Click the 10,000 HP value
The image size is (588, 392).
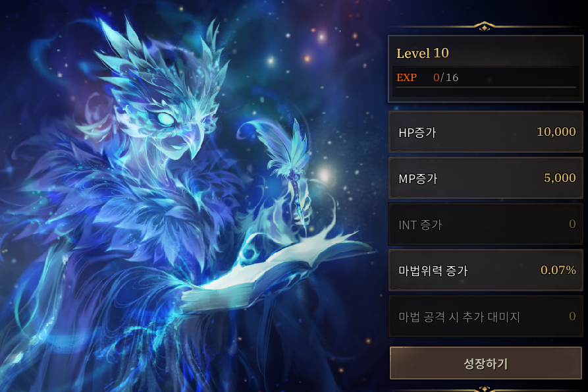click(556, 132)
